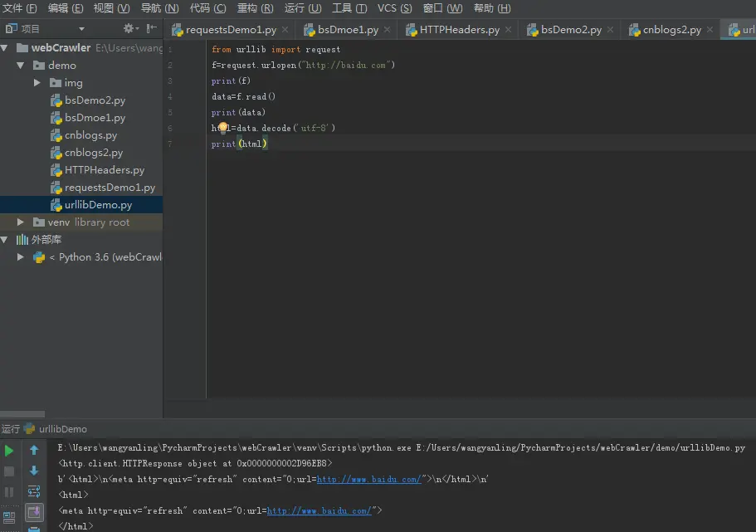Open the 编辑 (E) menu
Screen dimensions: 756x532
66,8
